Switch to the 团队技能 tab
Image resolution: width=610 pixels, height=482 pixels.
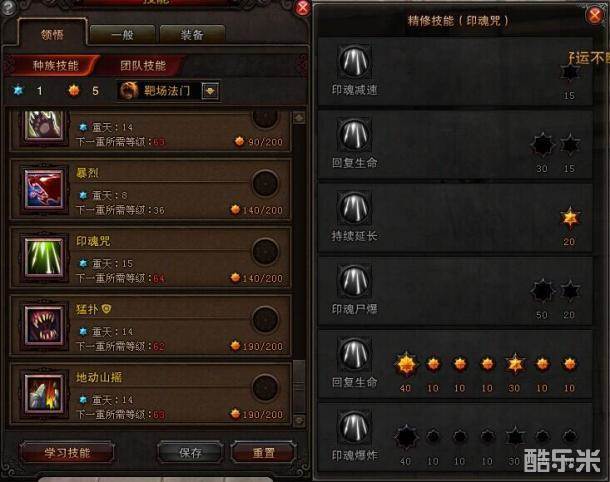pos(143,65)
